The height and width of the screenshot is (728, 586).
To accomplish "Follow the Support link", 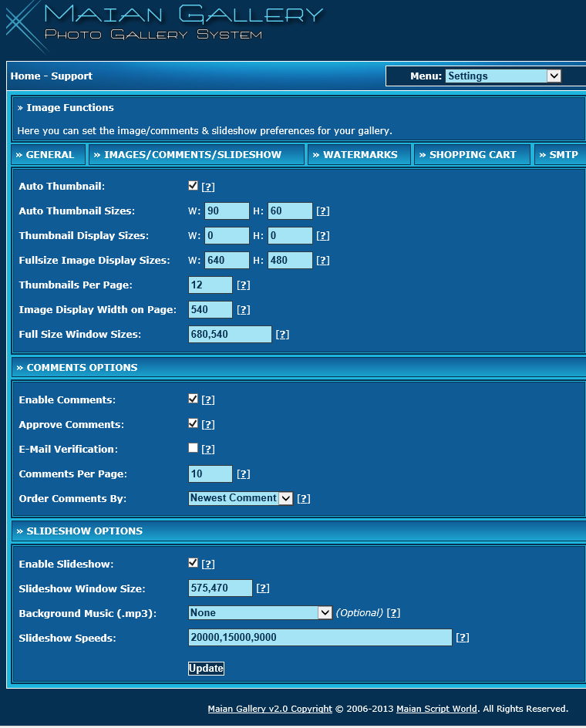I will pyautogui.click(x=72, y=76).
